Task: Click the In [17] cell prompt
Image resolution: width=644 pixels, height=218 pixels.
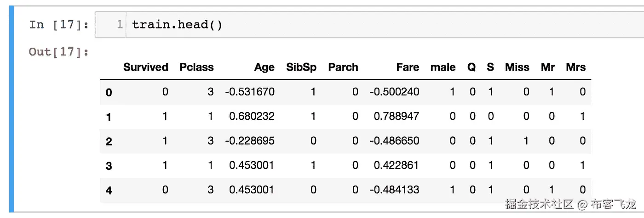Action: [59, 24]
